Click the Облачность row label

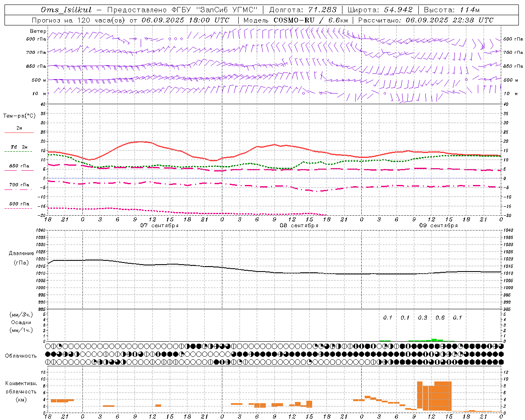click(21, 356)
